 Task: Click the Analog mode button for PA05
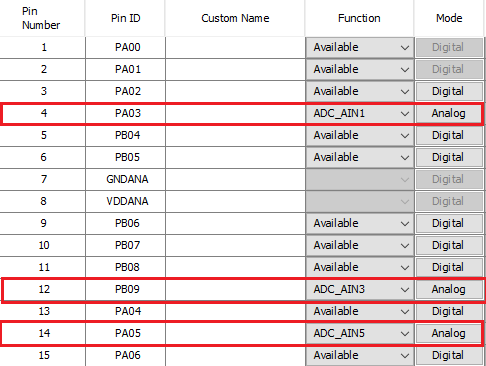pyautogui.click(x=449, y=333)
